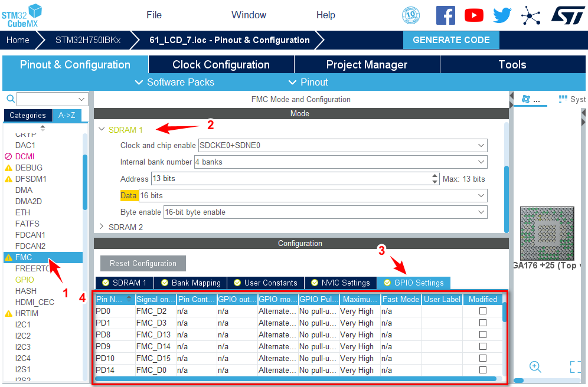Click the ST logo icon

click(x=567, y=15)
